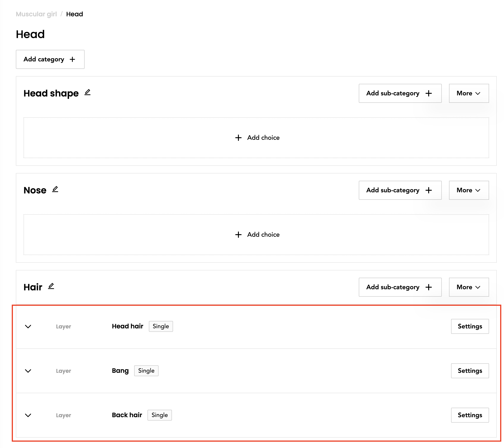Click the pencil edit icon beside Hair
The image size is (504, 448).
(51, 286)
